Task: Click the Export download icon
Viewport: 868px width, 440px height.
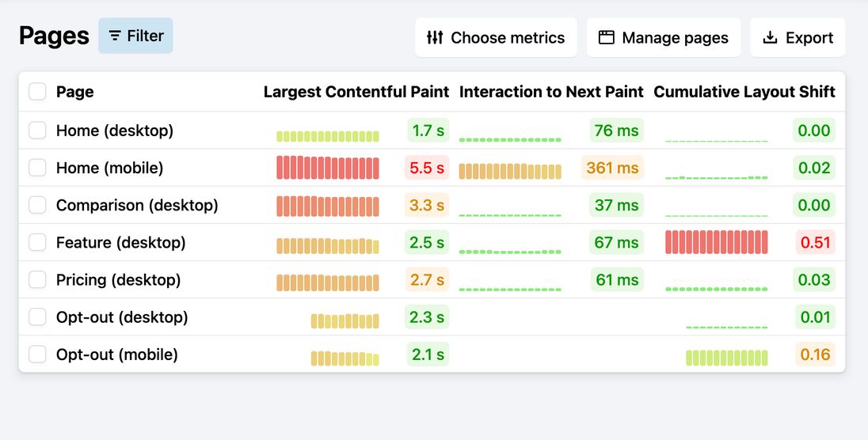Action: tap(770, 37)
